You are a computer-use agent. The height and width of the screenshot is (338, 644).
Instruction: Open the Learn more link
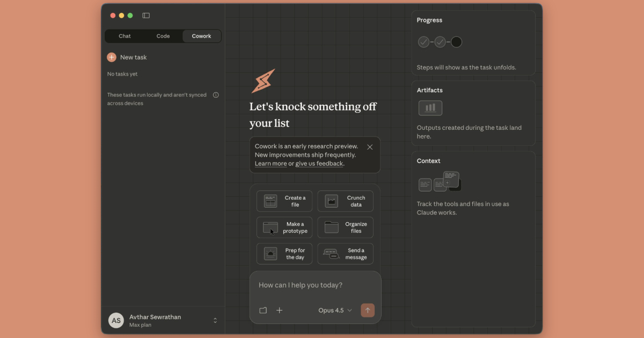pos(270,164)
